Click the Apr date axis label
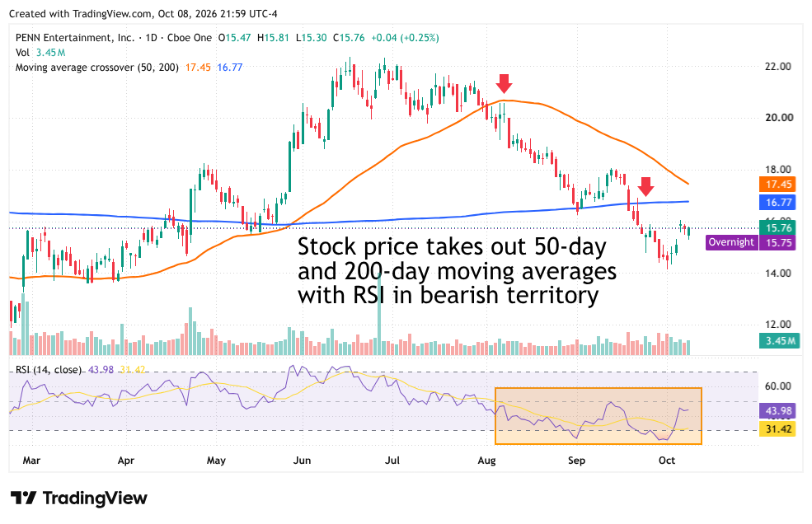 pos(126,461)
